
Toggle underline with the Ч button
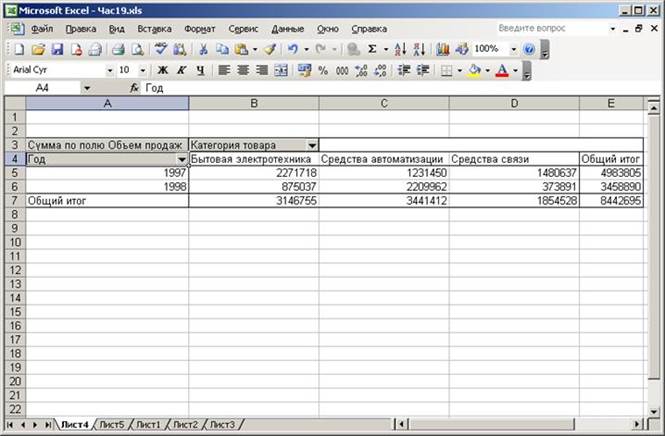pyautogui.click(x=201, y=70)
